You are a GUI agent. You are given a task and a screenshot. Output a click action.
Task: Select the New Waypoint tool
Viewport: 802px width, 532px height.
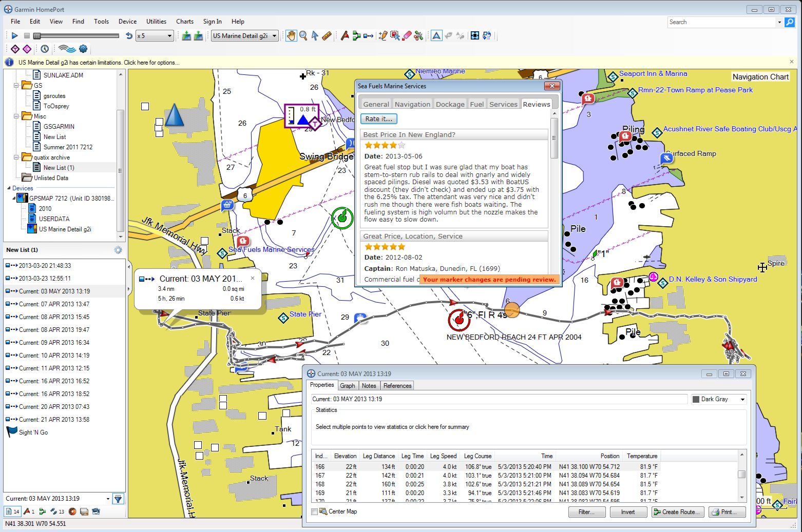point(345,35)
